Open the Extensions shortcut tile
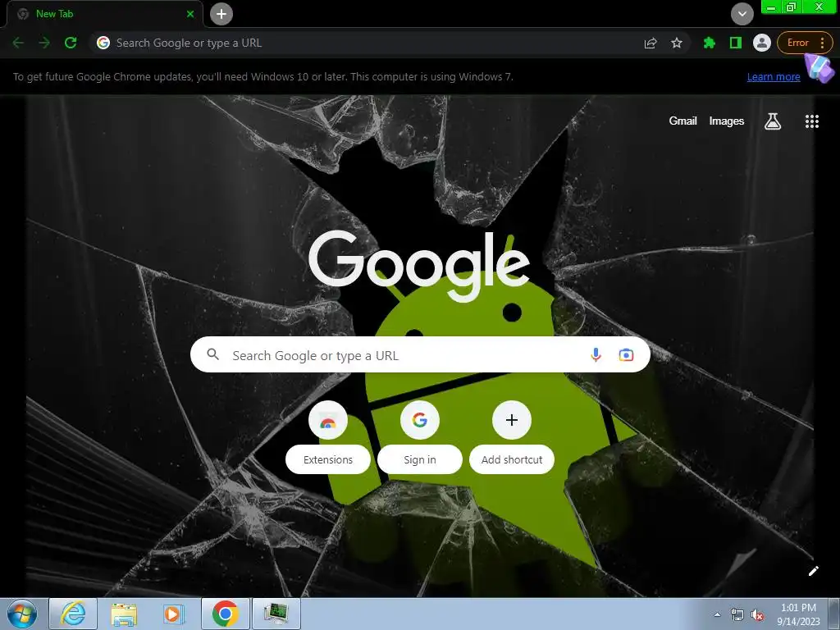 coord(328,421)
